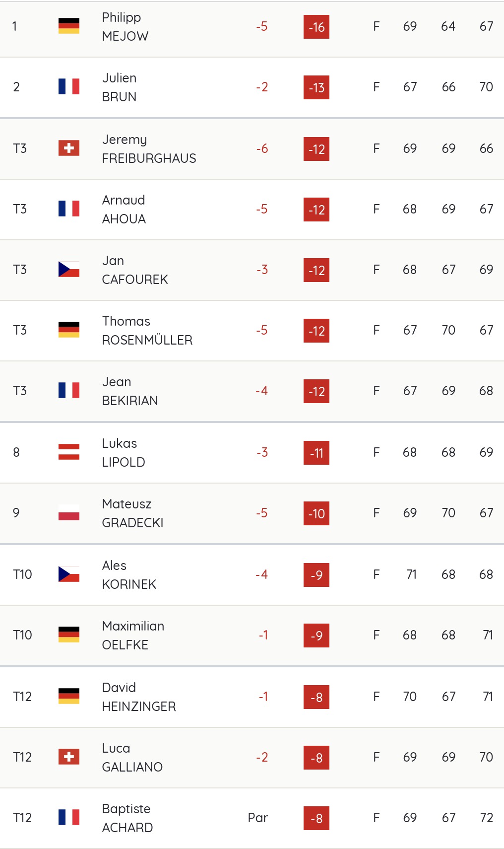This screenshot has width=504, height=849.
Task: Expand David Heinzinger's scorecard row
Action: 252,697
